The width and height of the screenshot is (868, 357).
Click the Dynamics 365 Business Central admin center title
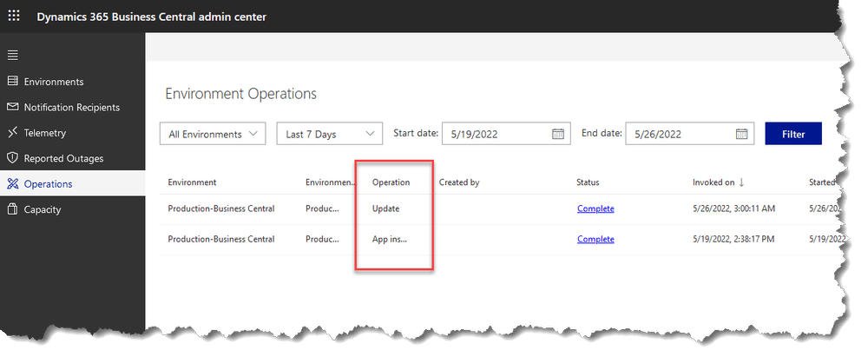[152, 17]
